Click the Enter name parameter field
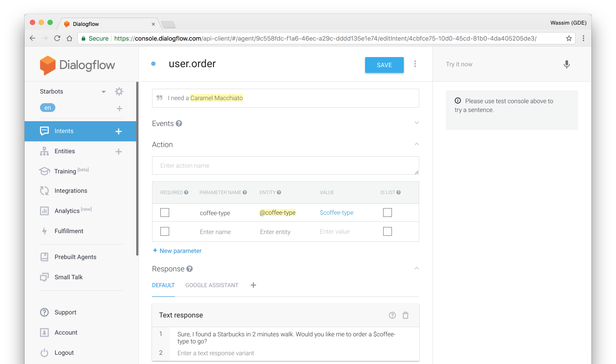Viewport: 616px width, 364px height. [x=215, y=232]
